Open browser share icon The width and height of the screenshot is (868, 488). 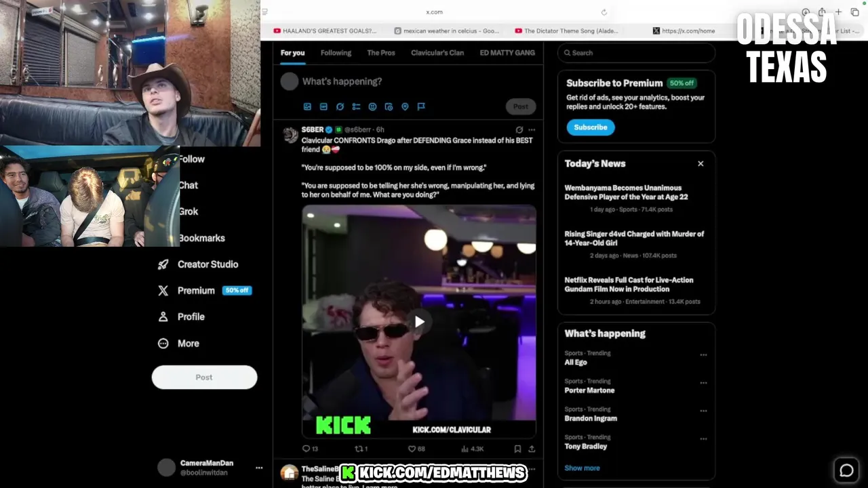tap(822, 12)
